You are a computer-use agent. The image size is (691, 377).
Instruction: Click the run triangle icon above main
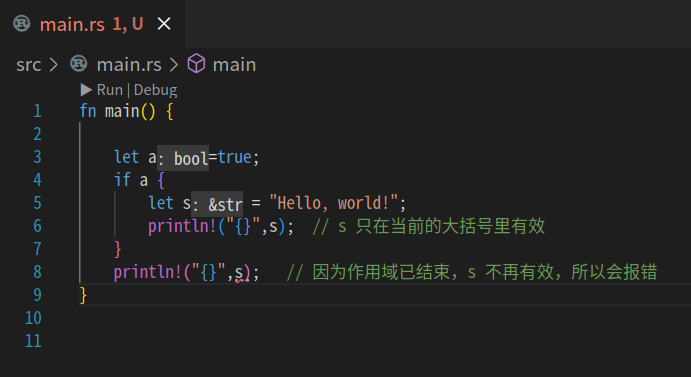tap(86, 90)
